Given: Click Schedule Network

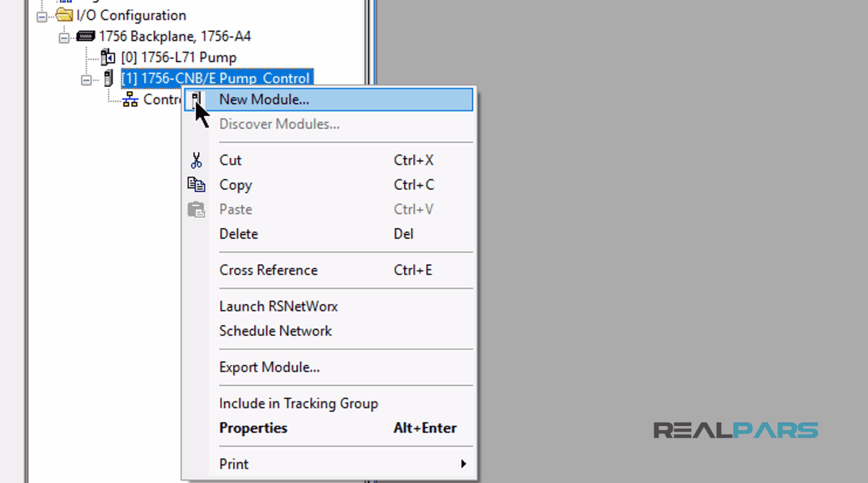Looking at the screenshot, I should [275, 331].
